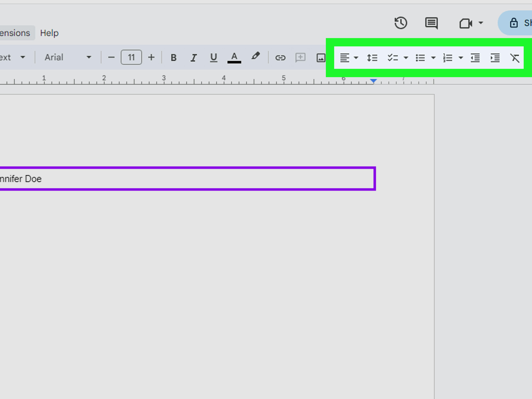Increase indent icon
Viewport: 532px width, 399px height.
495,58
